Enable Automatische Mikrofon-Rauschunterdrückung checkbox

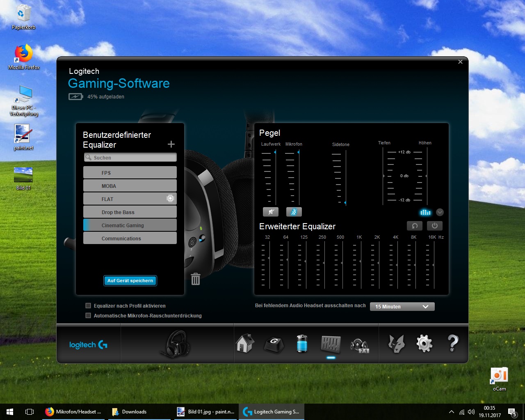point(88,315)
